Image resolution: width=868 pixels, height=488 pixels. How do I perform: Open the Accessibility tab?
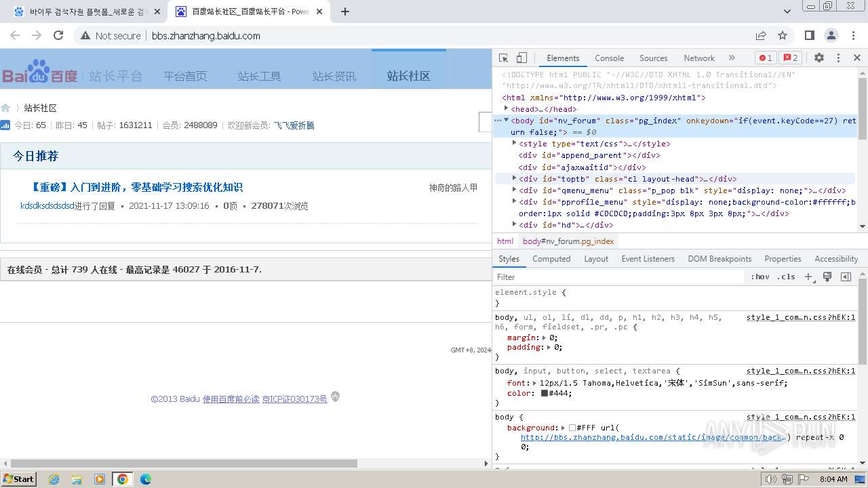click(836, 259)
